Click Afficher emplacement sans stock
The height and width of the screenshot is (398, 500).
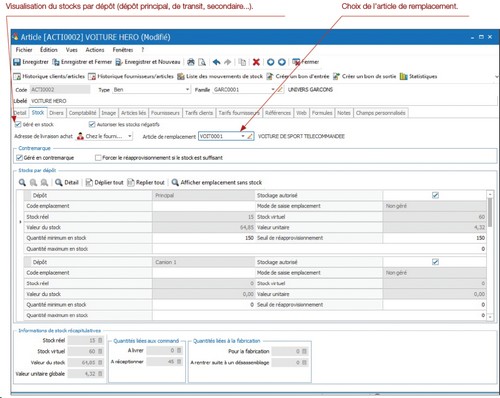(217, 183)
